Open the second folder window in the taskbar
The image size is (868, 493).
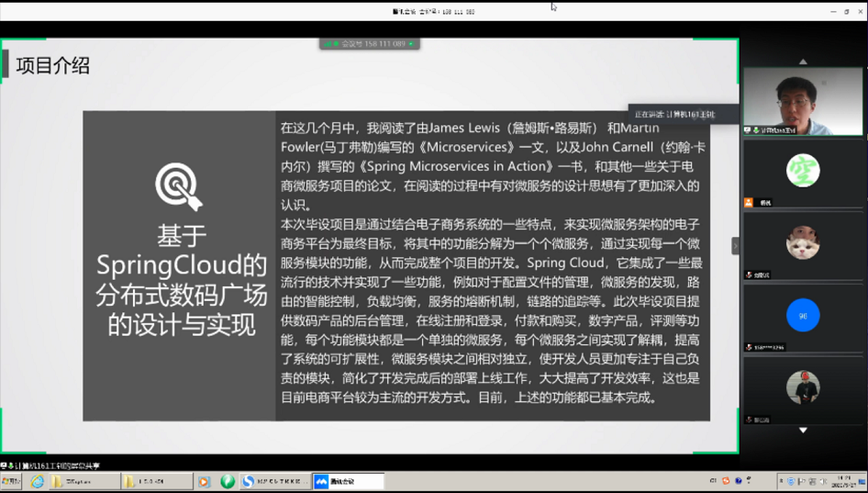click(157, 481)
